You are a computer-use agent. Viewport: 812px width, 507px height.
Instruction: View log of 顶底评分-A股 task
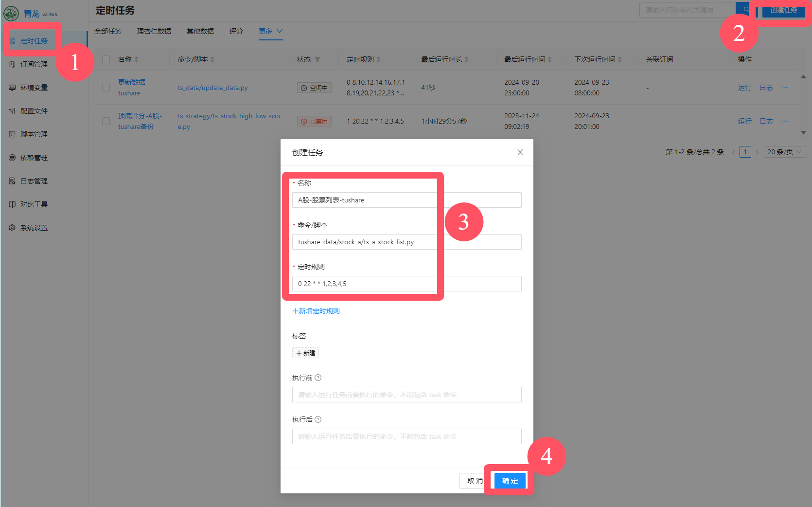[x=767, y=121]
